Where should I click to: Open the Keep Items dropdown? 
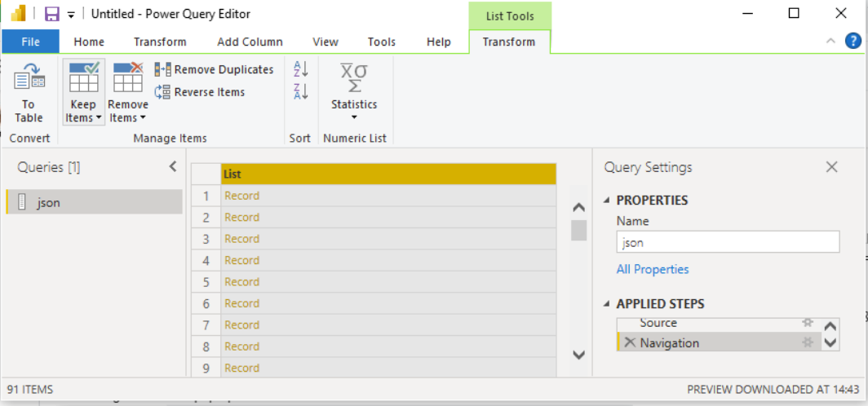[83, 92]
